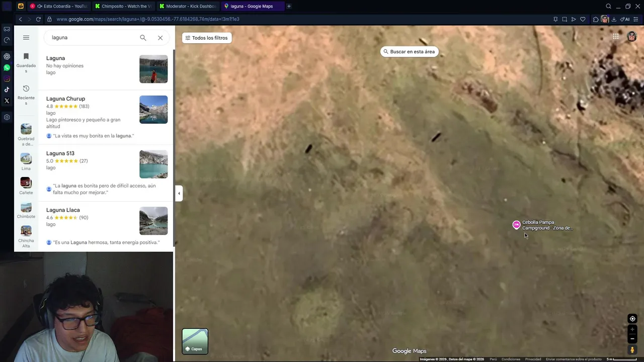The width and height of the screenshot is (644, 362).
Task: Switch to Chimposito Kick tab
Action: click(123, 6)
